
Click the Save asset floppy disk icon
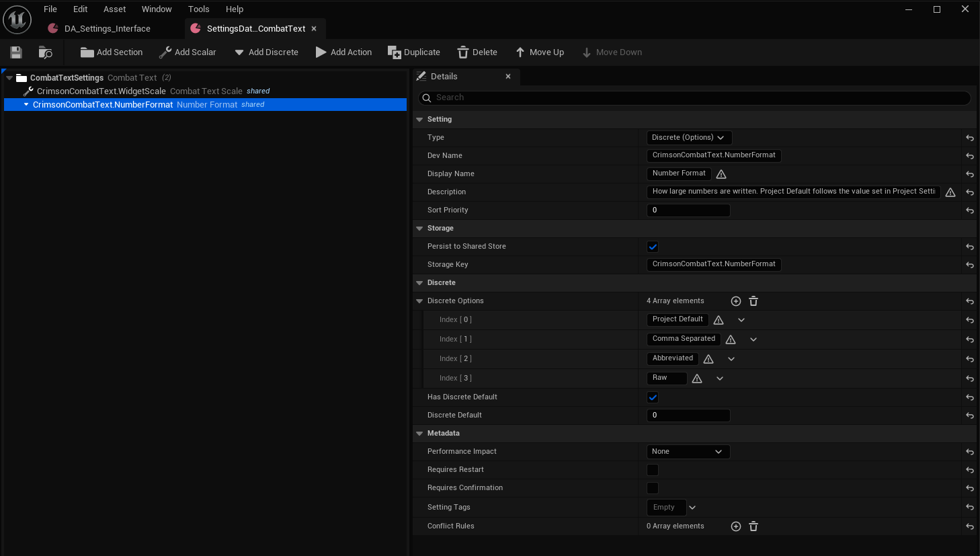[16, 52]
